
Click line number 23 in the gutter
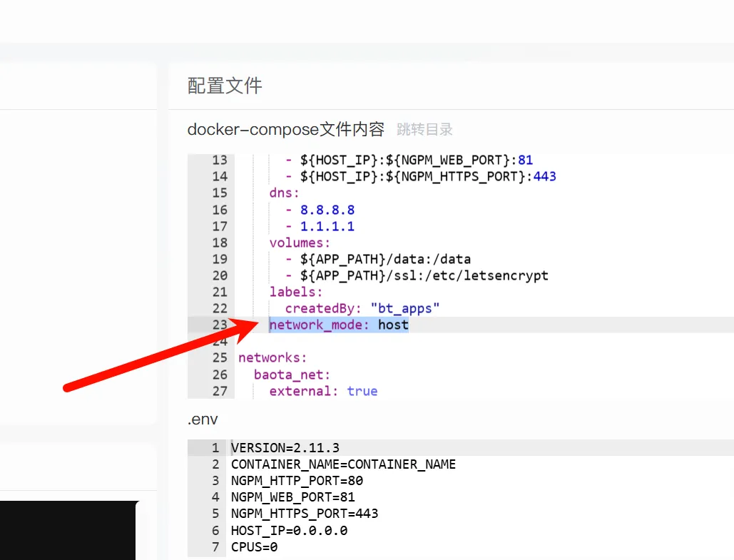(219, 325)
